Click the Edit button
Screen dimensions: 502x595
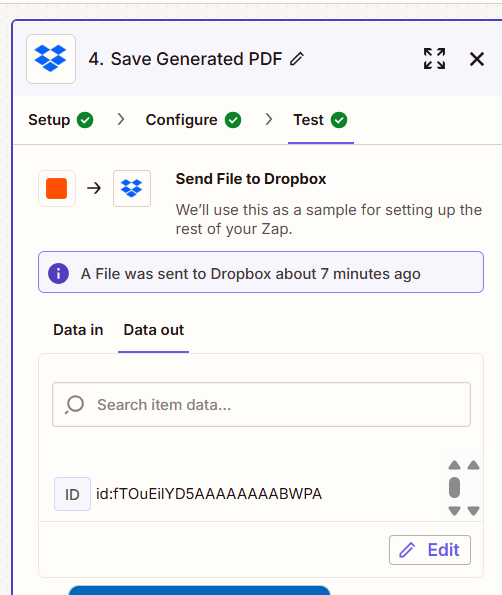(x=430, y=550)
